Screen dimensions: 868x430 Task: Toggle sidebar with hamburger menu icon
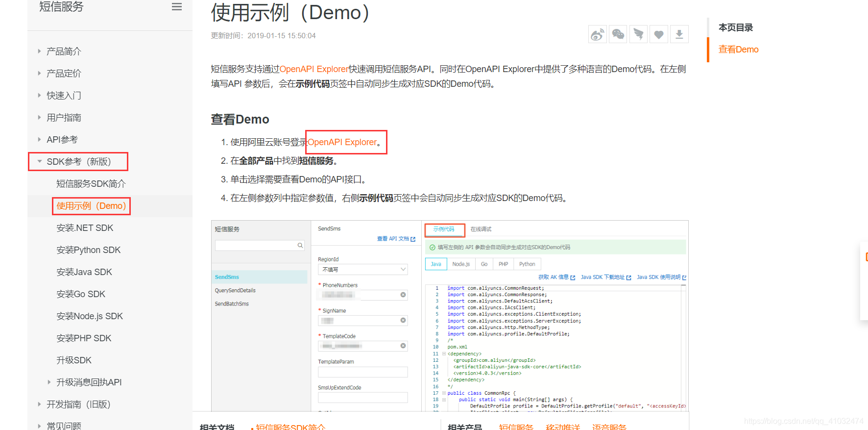177,7
